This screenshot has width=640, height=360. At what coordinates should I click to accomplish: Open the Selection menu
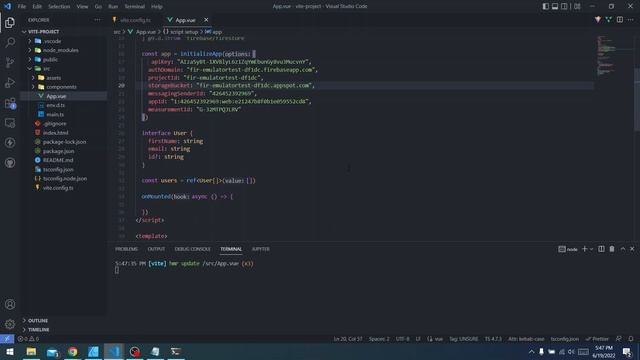(x=59, y=7)
